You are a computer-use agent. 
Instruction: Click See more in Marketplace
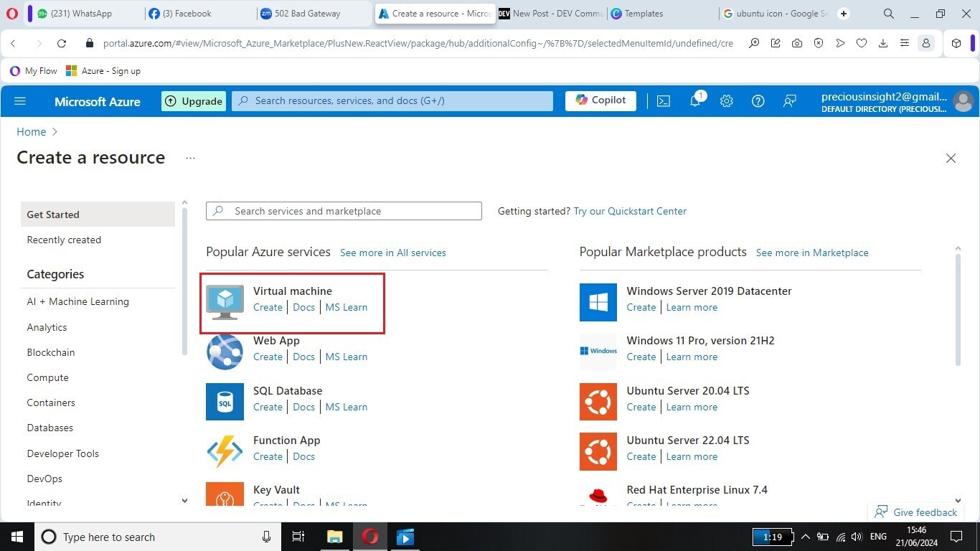[812, 253]
